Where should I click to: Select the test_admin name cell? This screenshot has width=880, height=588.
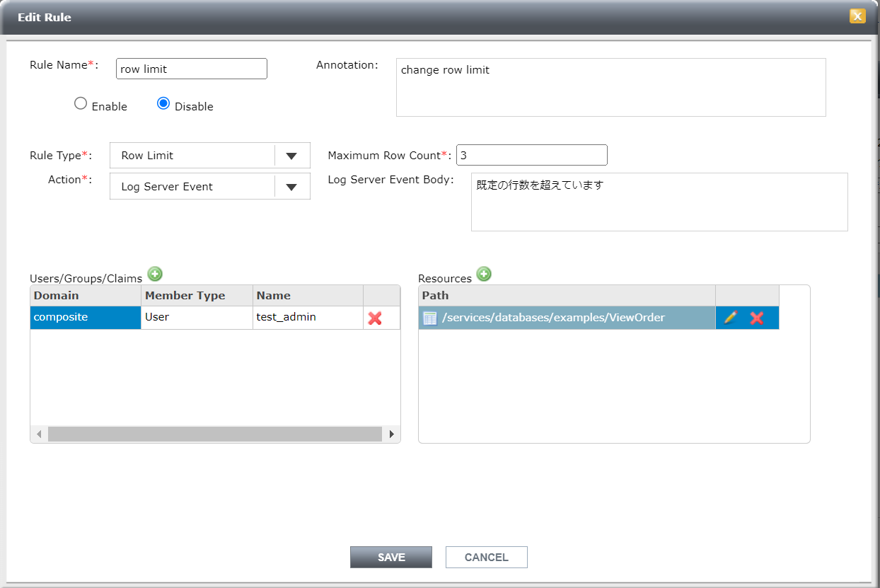308,318
